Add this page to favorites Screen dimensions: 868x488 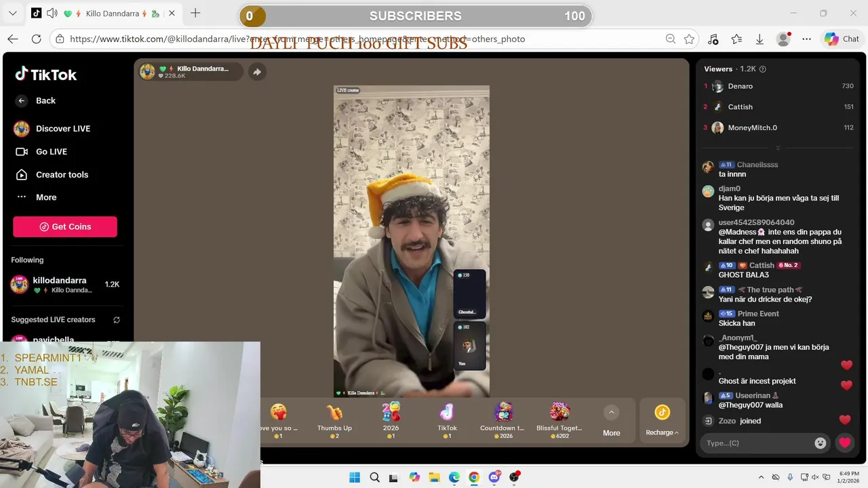(x=690, y=39)
